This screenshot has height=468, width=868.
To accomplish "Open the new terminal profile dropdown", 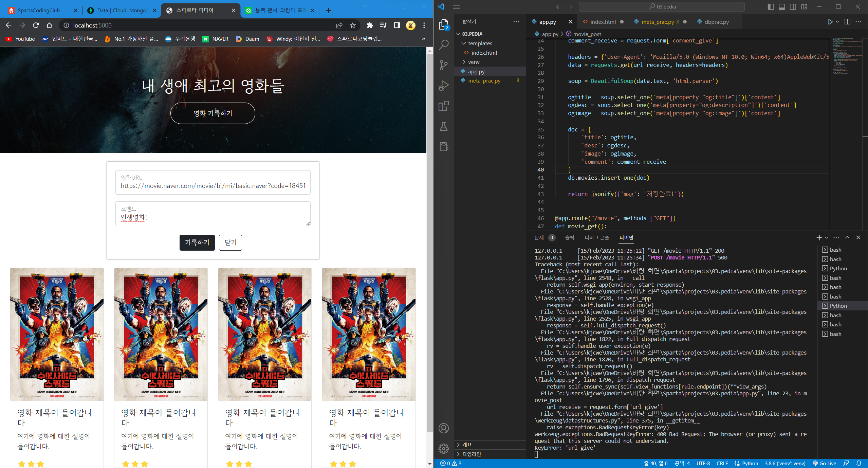I will point(826,237).
